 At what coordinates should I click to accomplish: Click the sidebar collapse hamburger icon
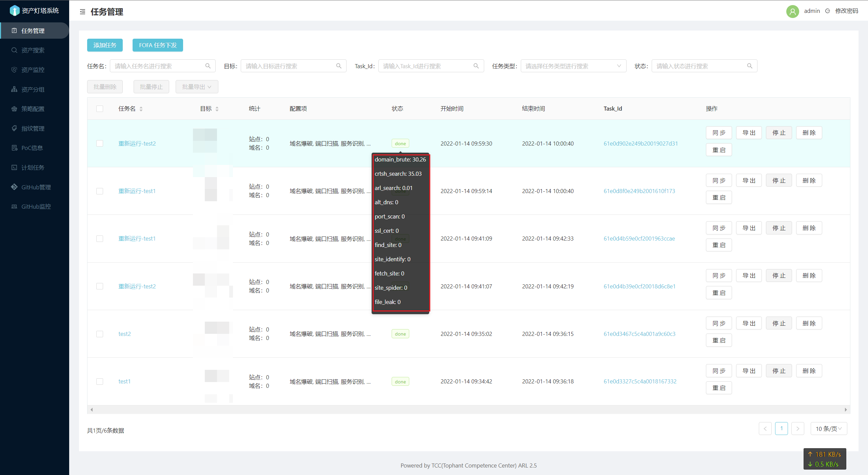[x=82, y=12]
